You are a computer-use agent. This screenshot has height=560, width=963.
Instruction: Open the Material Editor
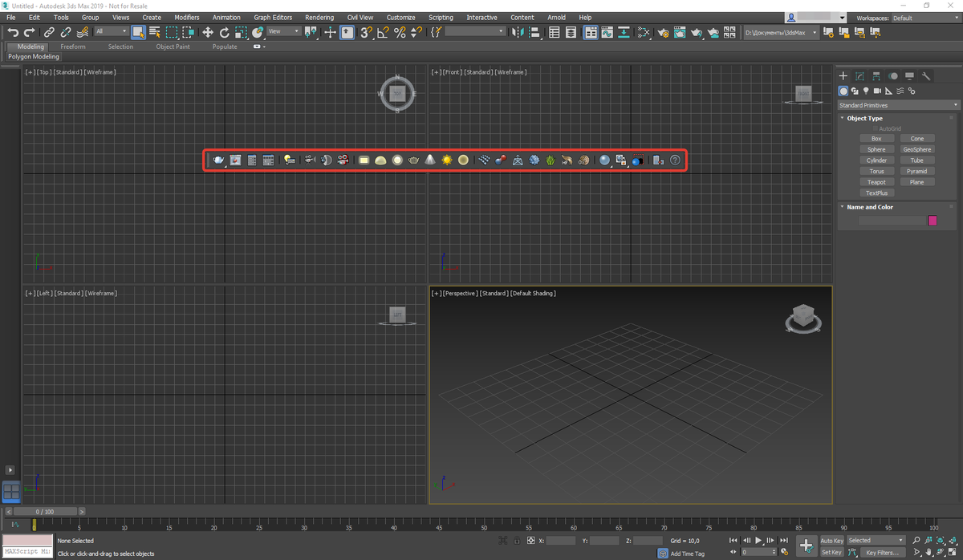click(644, 33)
